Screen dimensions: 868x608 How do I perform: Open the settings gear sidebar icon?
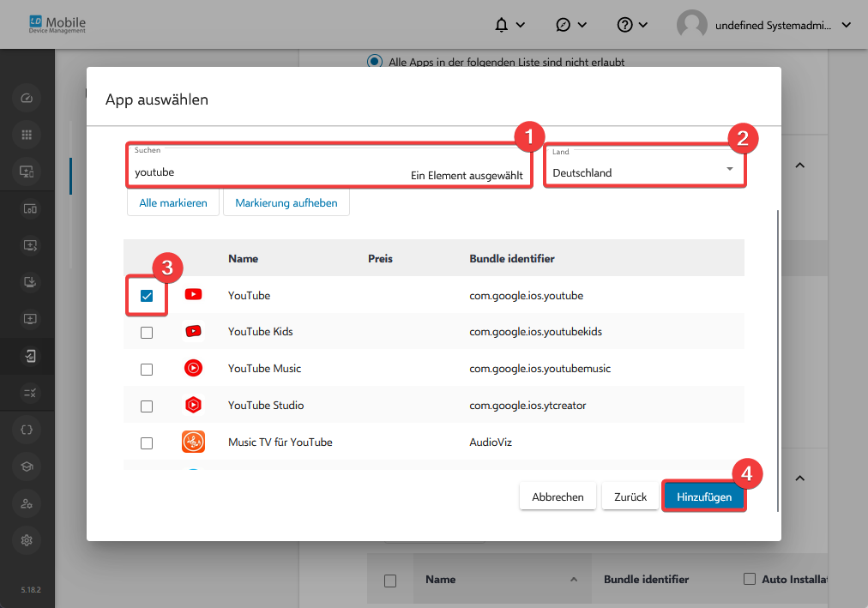(x=27, y=540)
